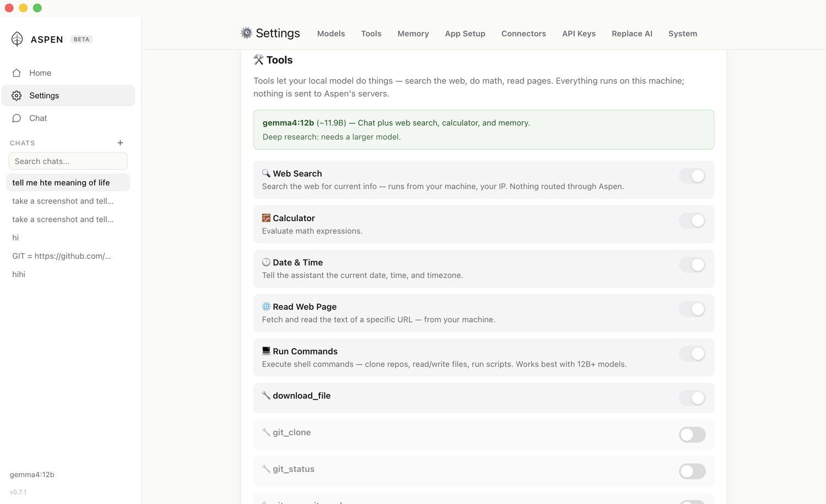Viewport: 826px width, 504px height.
Task: Open Chat label in the sidebar
Action: (38, 118)
